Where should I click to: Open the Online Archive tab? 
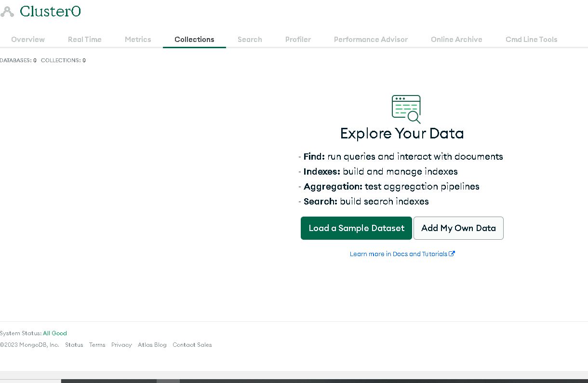point(456,40)
